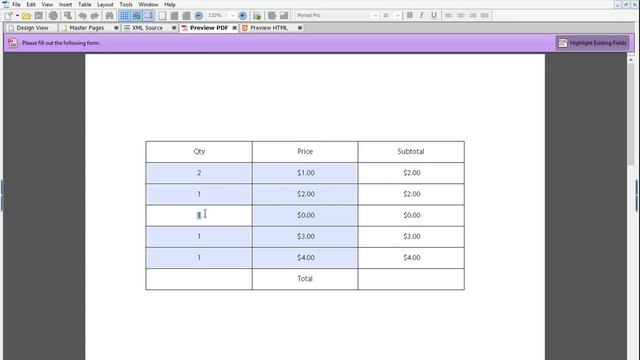Close the Master Pages tab
640x360 pixels.
[116, 28]
